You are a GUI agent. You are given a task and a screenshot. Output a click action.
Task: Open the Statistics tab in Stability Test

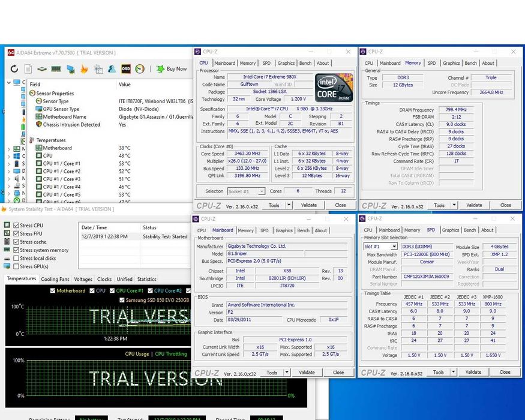pyautogui.click(x=146, y=279)
